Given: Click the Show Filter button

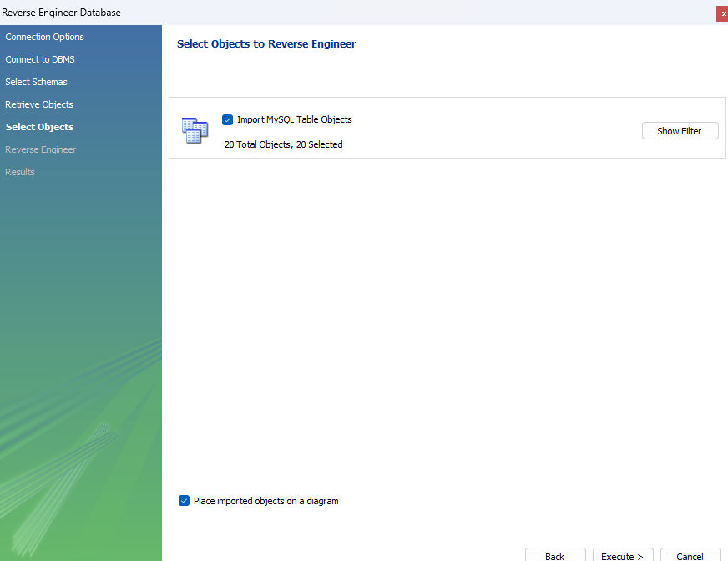Looking at the screenshot, I should click(680, 131).
